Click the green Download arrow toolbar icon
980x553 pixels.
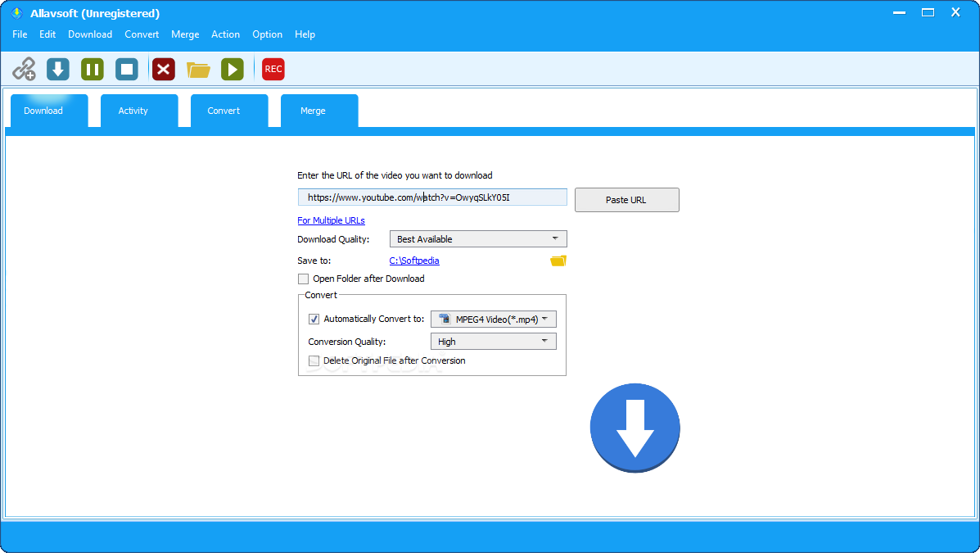click(x=57, y=69)
